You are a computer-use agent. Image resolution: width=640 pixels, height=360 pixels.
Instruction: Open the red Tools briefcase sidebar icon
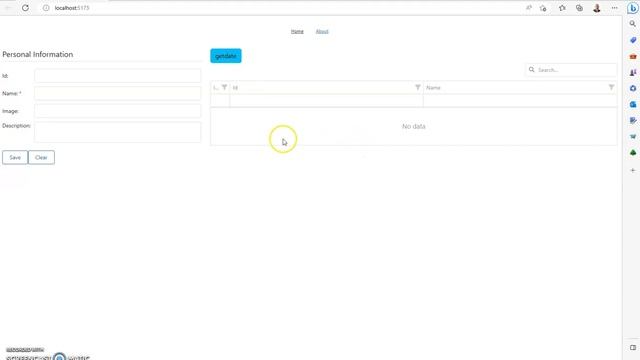pyautogui.click(x=633, y=56)
